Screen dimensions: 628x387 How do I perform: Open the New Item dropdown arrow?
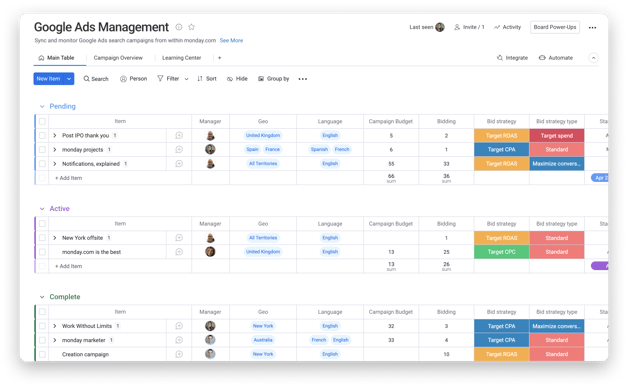click(69, 79)
